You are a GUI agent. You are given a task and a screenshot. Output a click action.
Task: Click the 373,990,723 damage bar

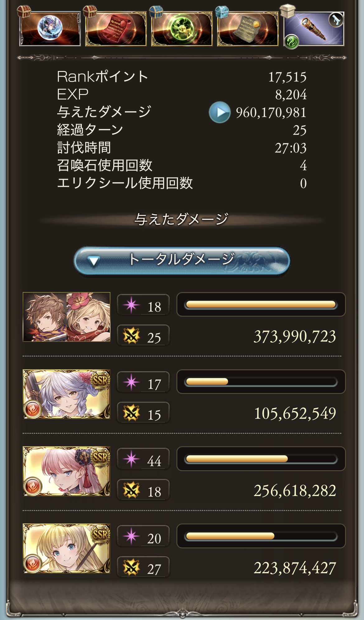(x=261, y=305)
